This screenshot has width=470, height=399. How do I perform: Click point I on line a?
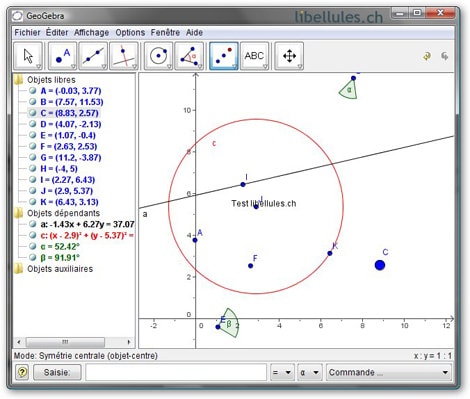coord(243,184)
